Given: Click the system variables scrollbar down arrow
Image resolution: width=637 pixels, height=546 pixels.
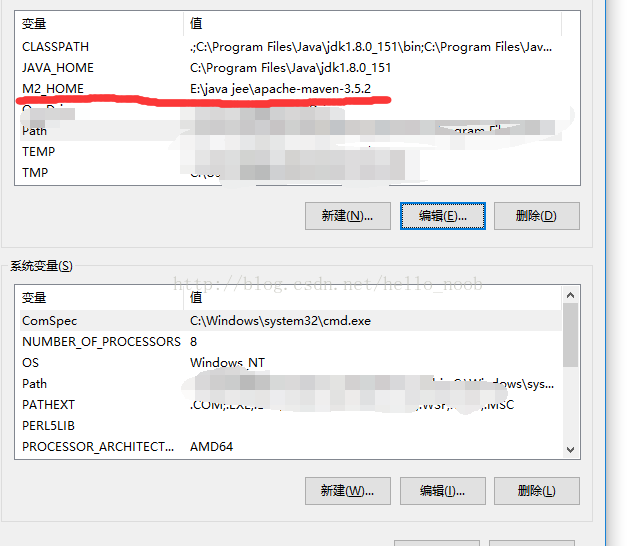Looking at the screenshot, I should [x=570, y=450].
